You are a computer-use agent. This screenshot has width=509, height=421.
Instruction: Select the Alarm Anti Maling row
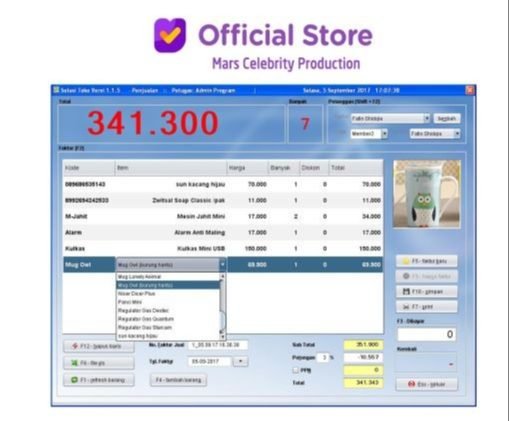(223, 232)
